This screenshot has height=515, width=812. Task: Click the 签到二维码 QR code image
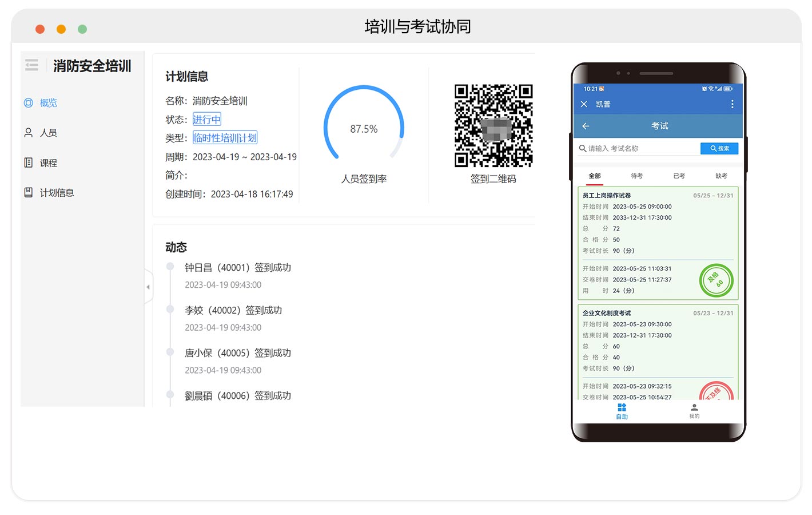point(493,126)
